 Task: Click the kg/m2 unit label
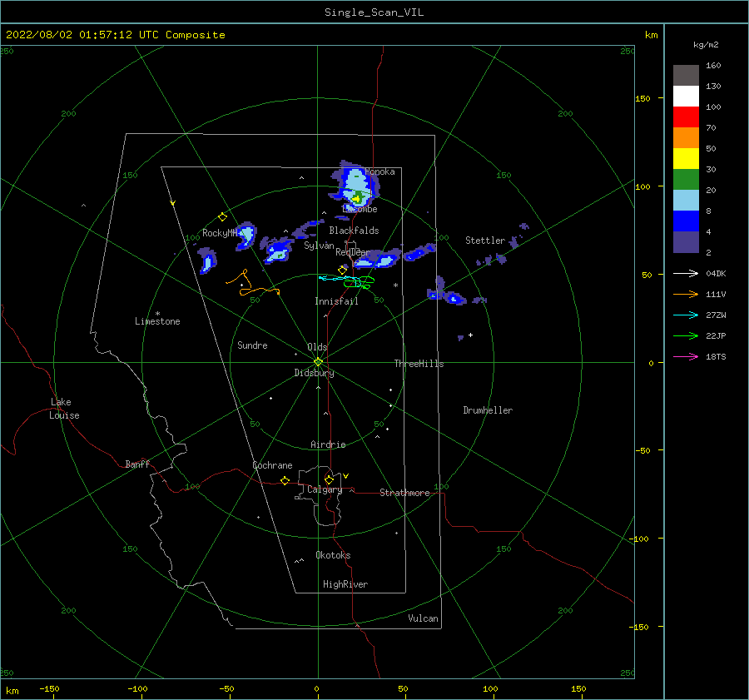[x=706, y=45]
